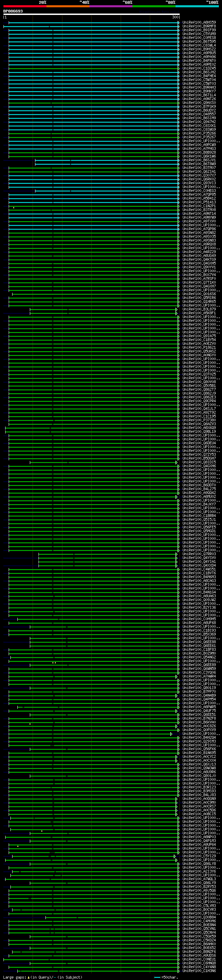The width and height of the screenshot is (222, 980).
Task: Open UniRef100_P35267 hit
Action: [x=199, y=137]
